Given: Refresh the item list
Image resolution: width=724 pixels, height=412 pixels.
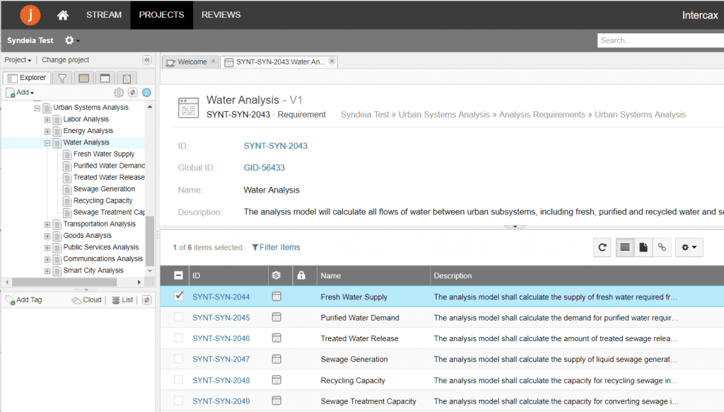Looking at the screenshot, I should coord(602,248).
